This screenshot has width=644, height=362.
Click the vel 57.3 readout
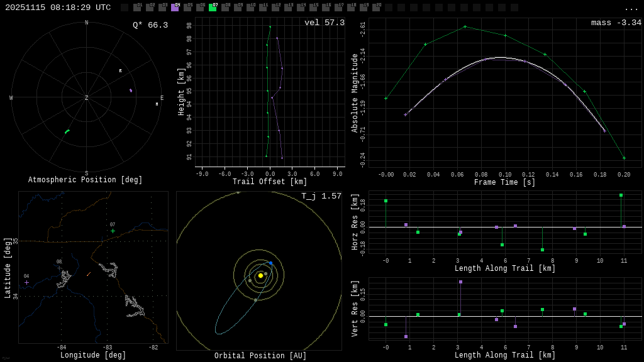(324, 23)
